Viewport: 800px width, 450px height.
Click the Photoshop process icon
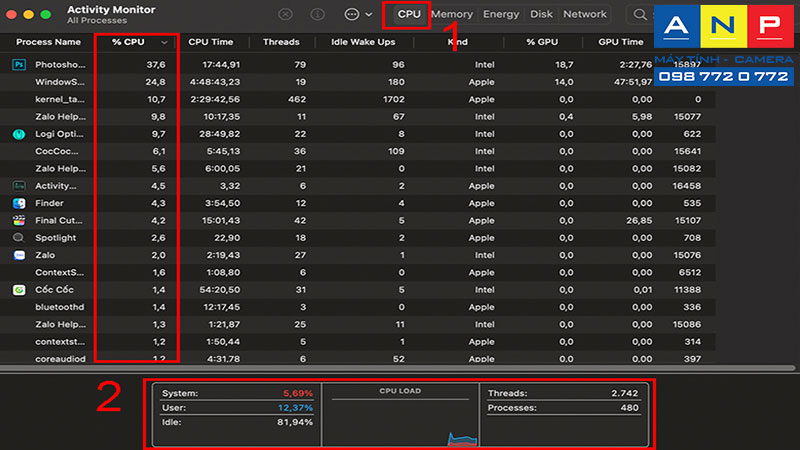coord(19,65)
